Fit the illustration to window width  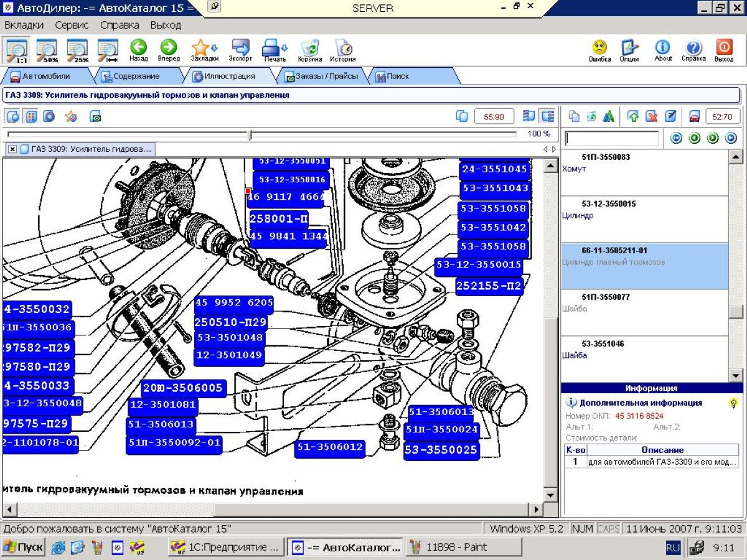108,50
